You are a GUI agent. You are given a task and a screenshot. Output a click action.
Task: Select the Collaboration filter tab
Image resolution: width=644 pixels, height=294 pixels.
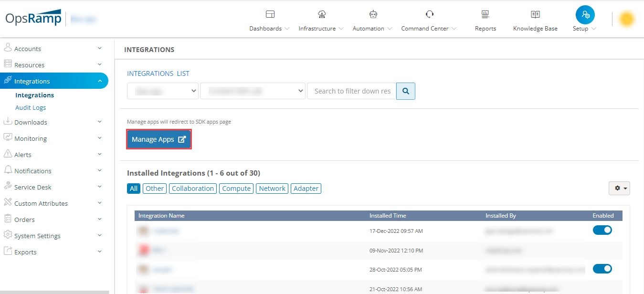coord(192,188)
